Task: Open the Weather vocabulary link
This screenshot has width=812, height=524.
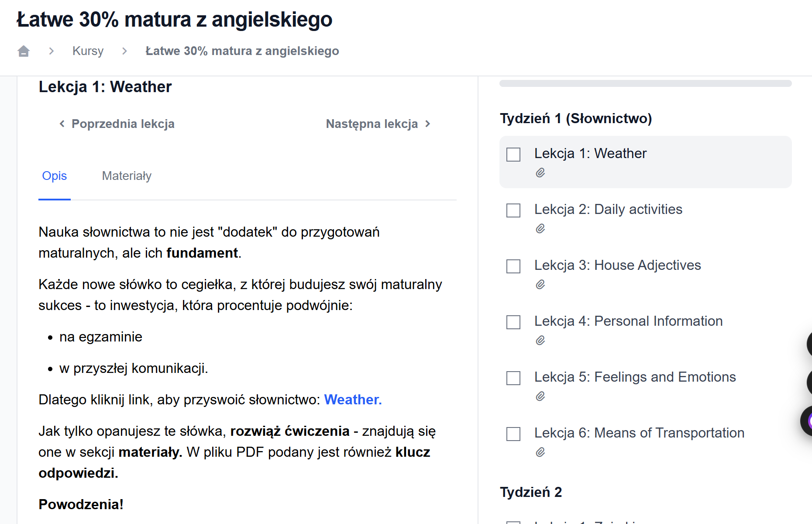Action: [x=353, y=400]
